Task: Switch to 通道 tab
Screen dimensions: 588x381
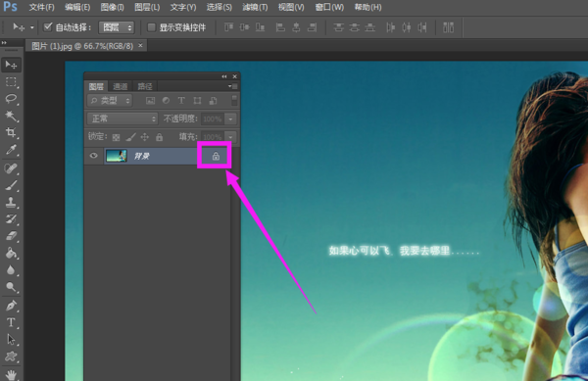Action: 121,86
